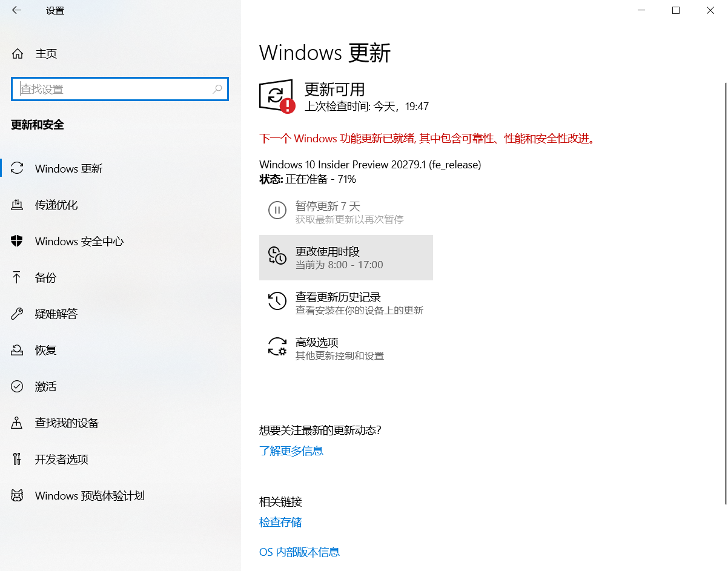The width and height of the screenshot is (728, 571).
Task: Open the OS 内部版本信息 link
Action: (x=299, y=552)
